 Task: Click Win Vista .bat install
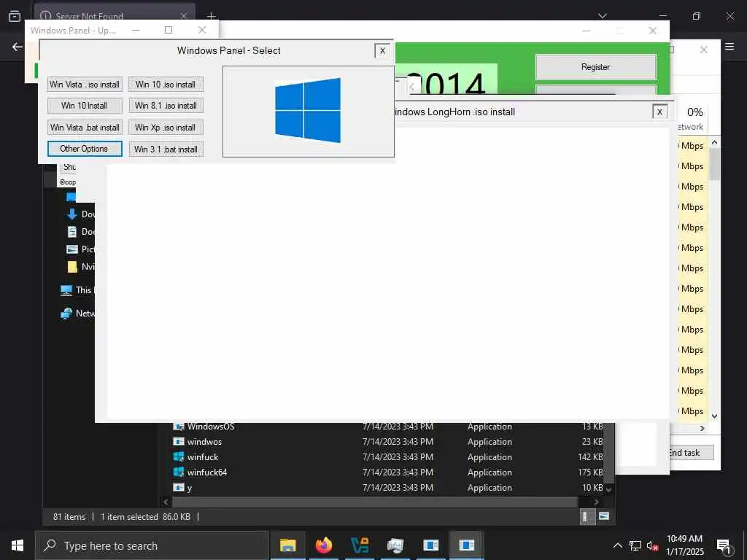[85, 127]
